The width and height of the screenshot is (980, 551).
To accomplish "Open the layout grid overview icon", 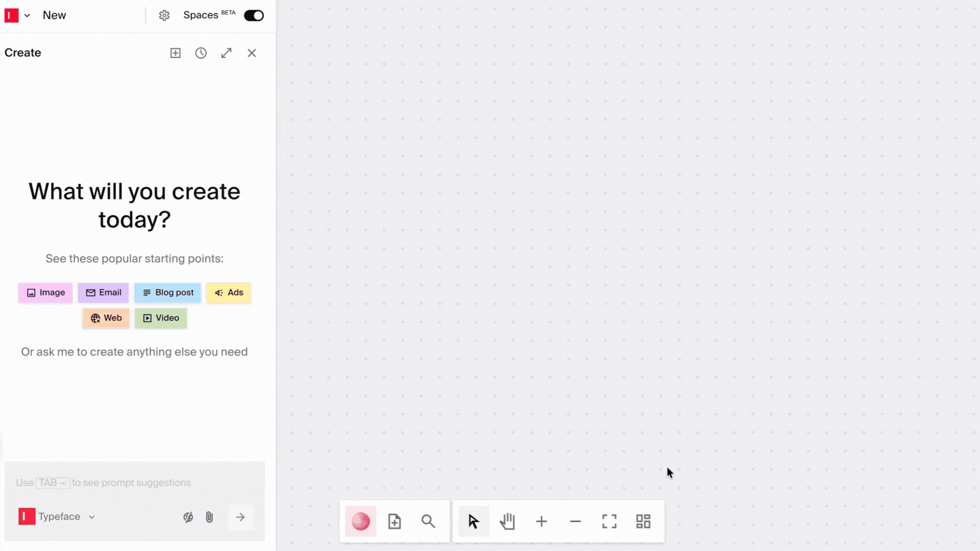I will [643, 521].
